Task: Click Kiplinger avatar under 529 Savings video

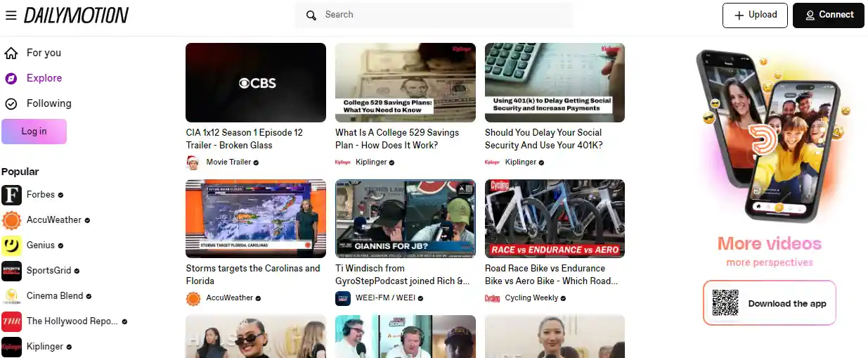Action: point(343,162)
